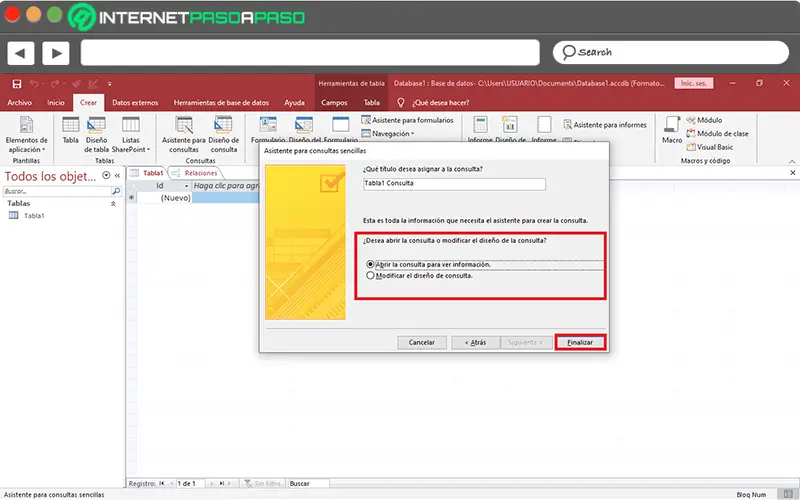Click the magnifier icon in navigation search

click(x=116, y=191)
